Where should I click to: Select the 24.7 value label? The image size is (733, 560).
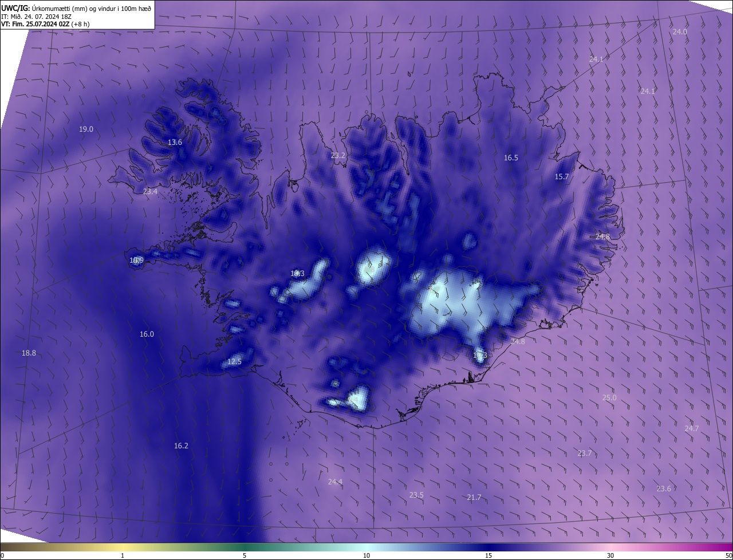click(692, 429)
